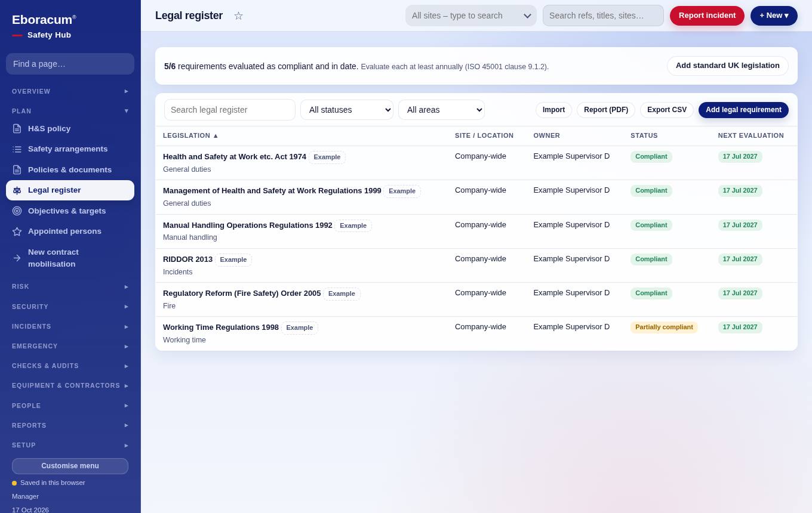Click the Appointed persons star icon
This screenshot has width=812, height=513.
coord(17,231)
